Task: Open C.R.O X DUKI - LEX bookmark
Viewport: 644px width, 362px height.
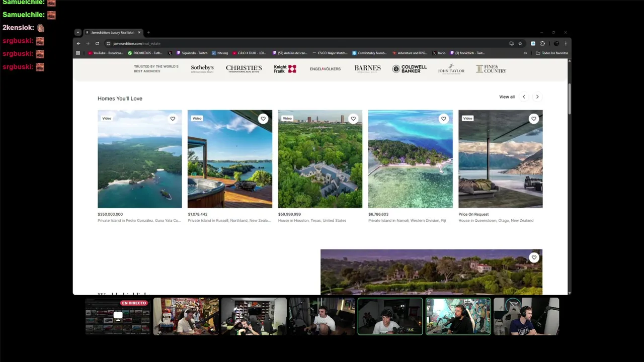Action: pos(250,53)
